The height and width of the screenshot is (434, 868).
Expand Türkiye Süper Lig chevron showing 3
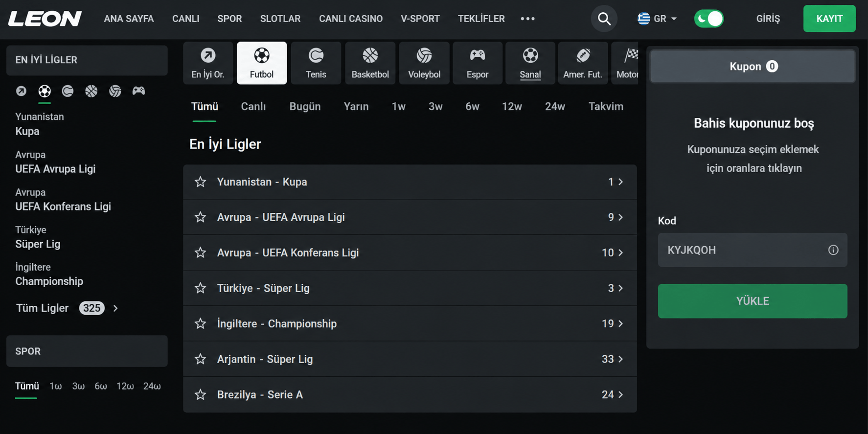(620, 288)
